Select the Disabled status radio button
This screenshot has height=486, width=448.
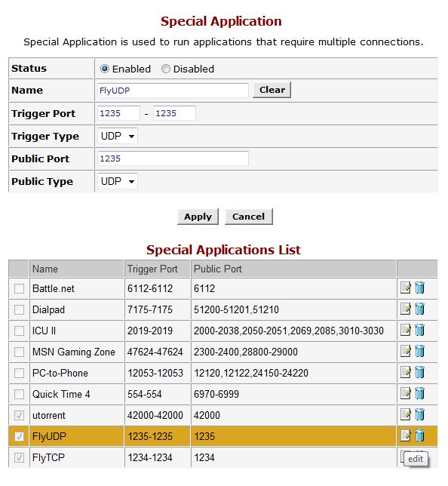166,69
